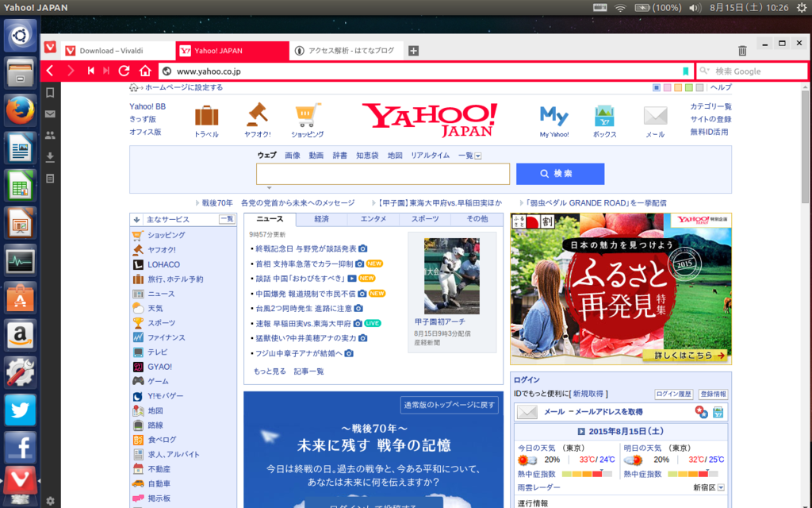812x508 pixels.
Task: Click the blue 検索 button
Action: pos(561,174)
